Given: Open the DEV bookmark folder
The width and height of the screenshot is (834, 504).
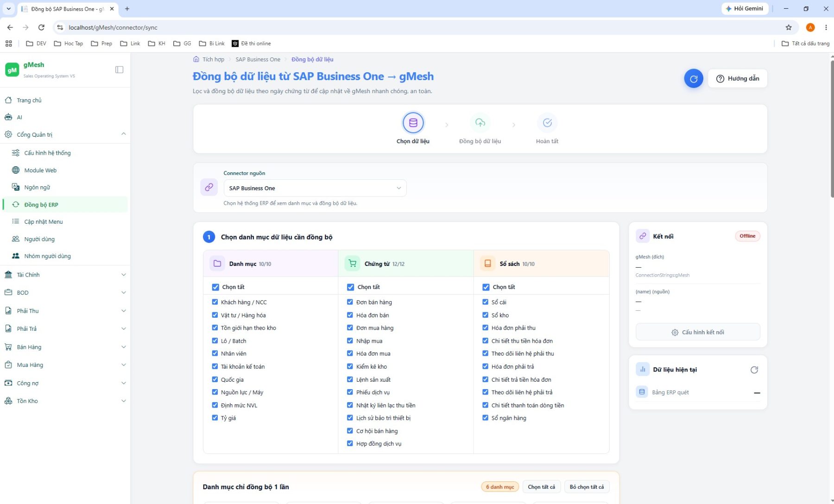Looking at the screenshot, I should [x=36, y=44].
